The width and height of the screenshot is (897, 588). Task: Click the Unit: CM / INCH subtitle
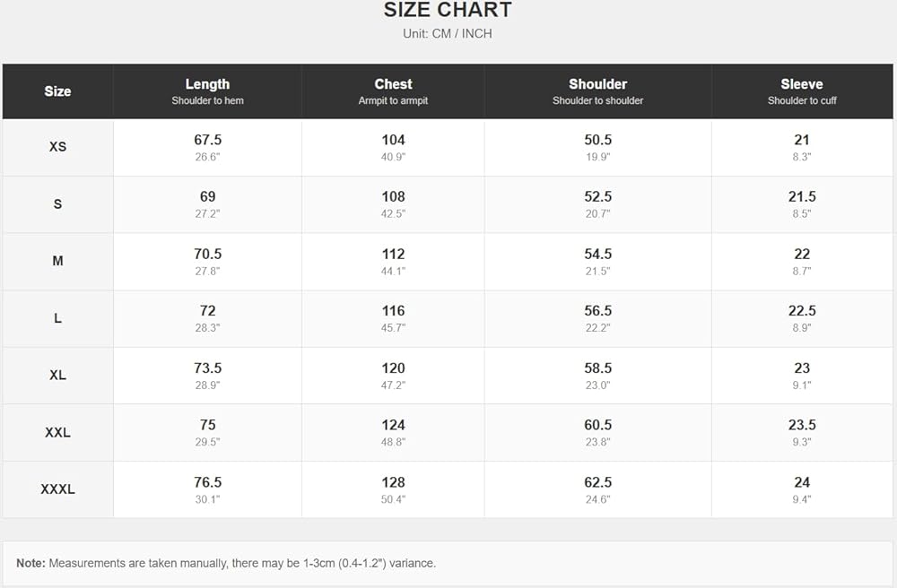[448, 34]
